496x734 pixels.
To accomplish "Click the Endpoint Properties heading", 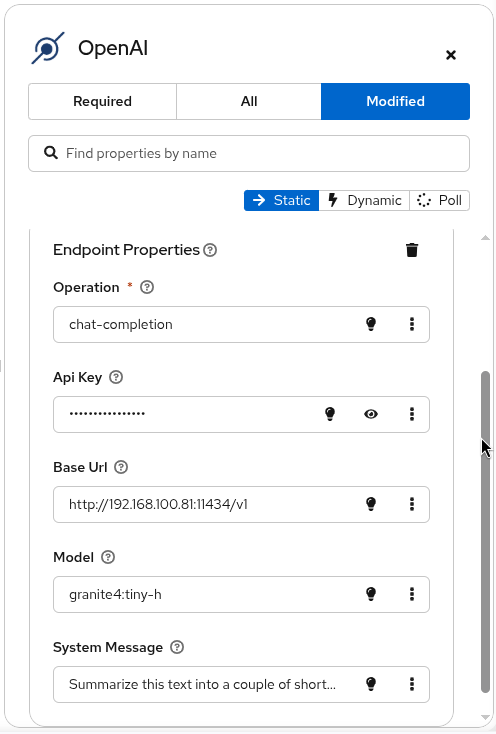I will (126, 250).
